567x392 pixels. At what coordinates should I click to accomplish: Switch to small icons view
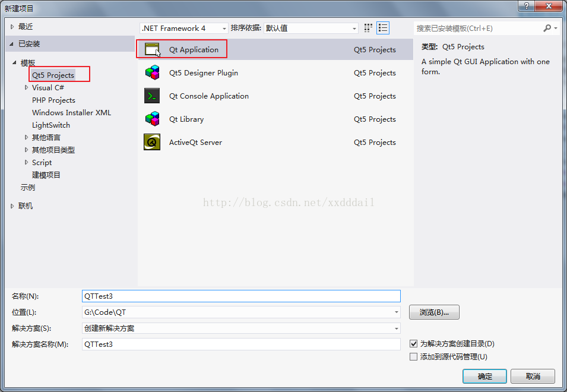368,28
